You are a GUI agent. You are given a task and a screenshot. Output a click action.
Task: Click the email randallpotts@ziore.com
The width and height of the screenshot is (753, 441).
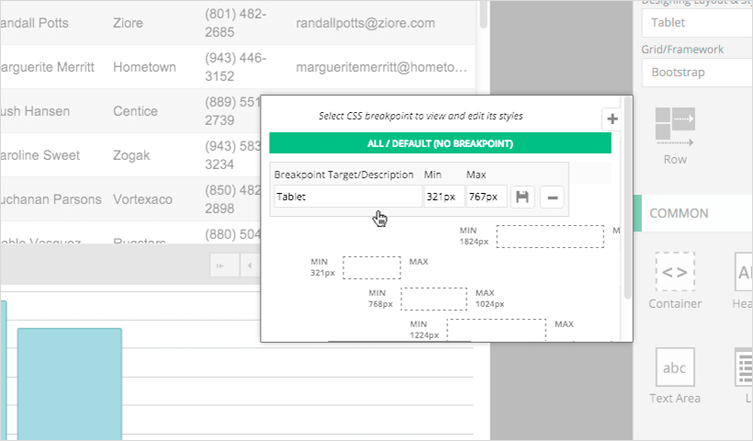(x=365, y=23)
